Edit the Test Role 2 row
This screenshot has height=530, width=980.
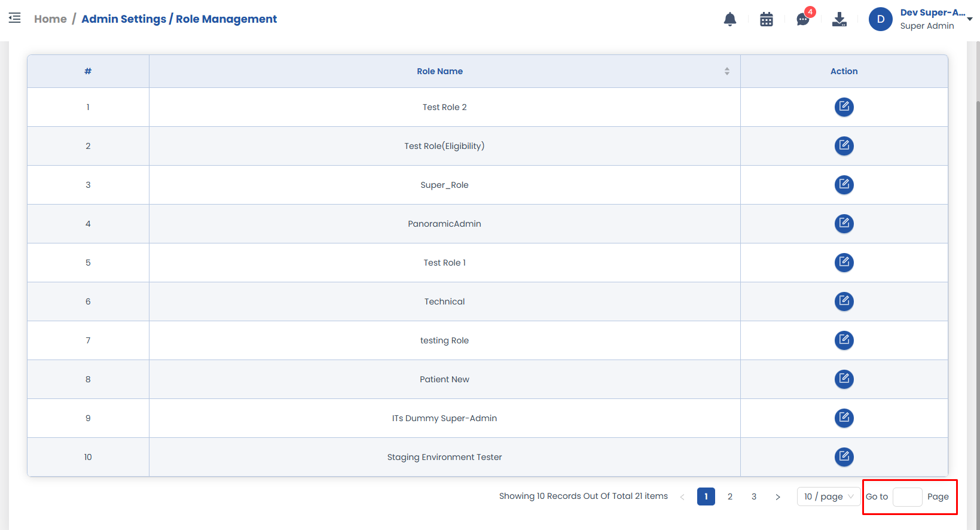tap(844, 107)
